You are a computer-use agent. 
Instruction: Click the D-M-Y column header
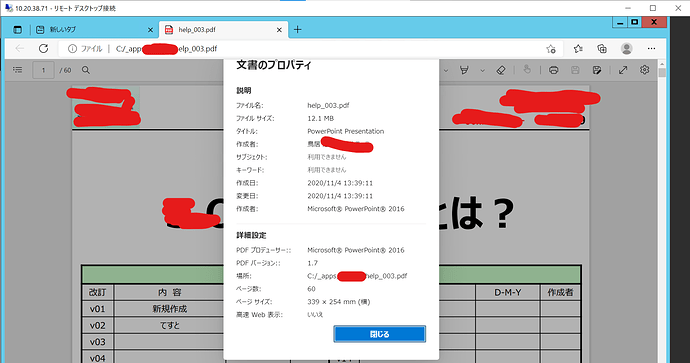pos(507,292)
